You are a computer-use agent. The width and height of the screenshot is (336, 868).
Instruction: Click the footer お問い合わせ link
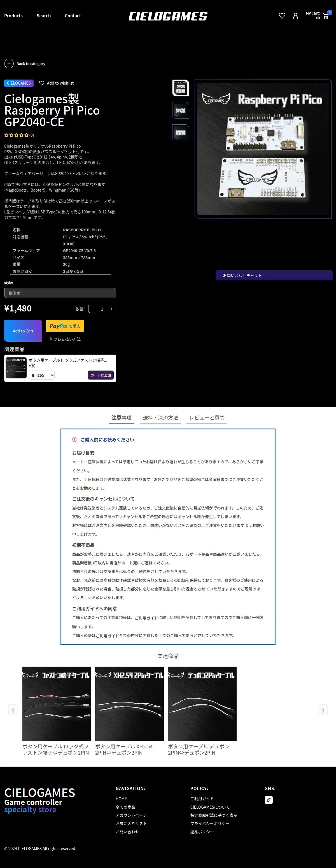(127, 832)
